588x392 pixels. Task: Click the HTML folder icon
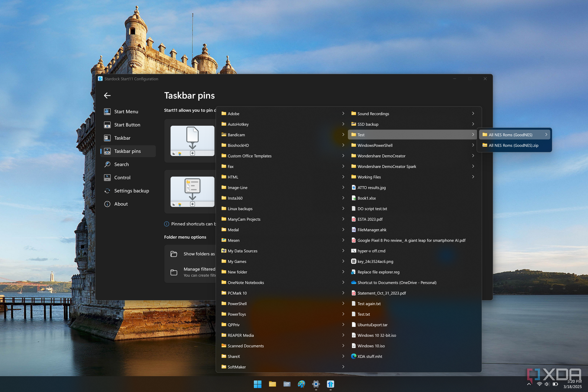point(224,177)
